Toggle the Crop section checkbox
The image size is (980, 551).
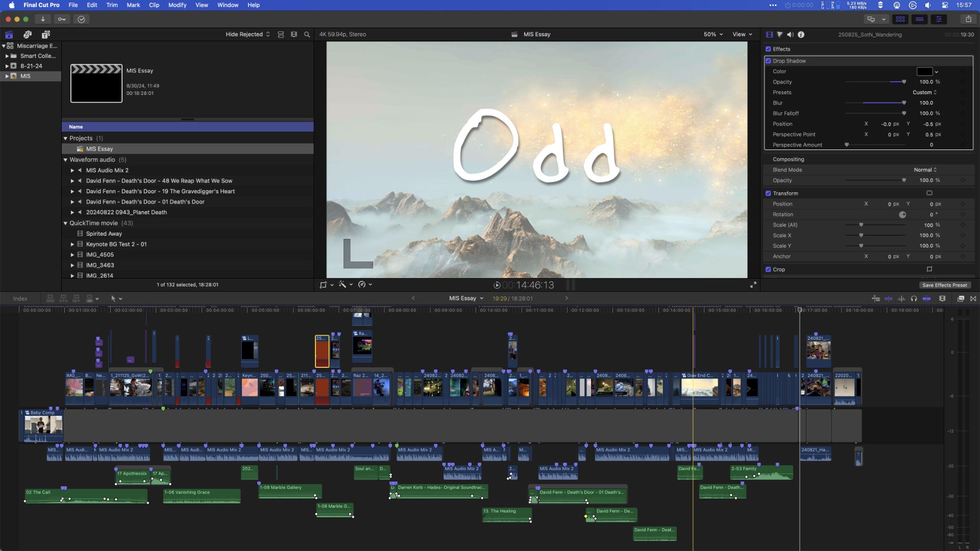click(769, 269)
